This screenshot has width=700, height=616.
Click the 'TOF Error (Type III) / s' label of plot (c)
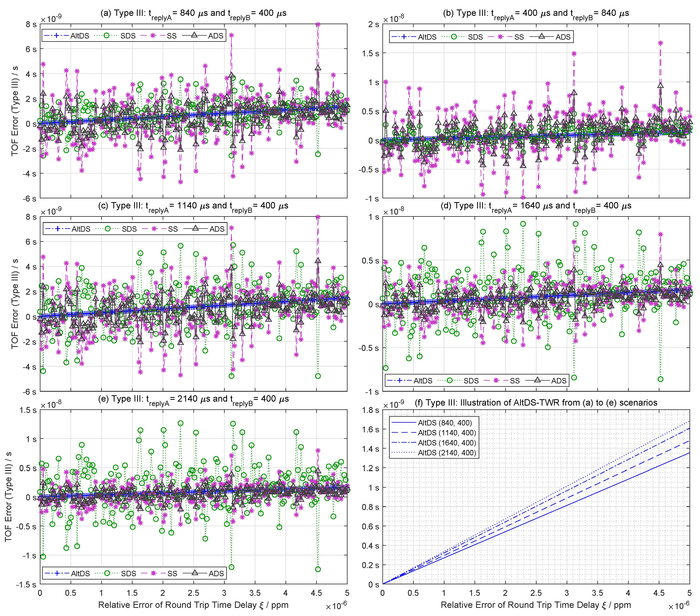pos(15,304)
